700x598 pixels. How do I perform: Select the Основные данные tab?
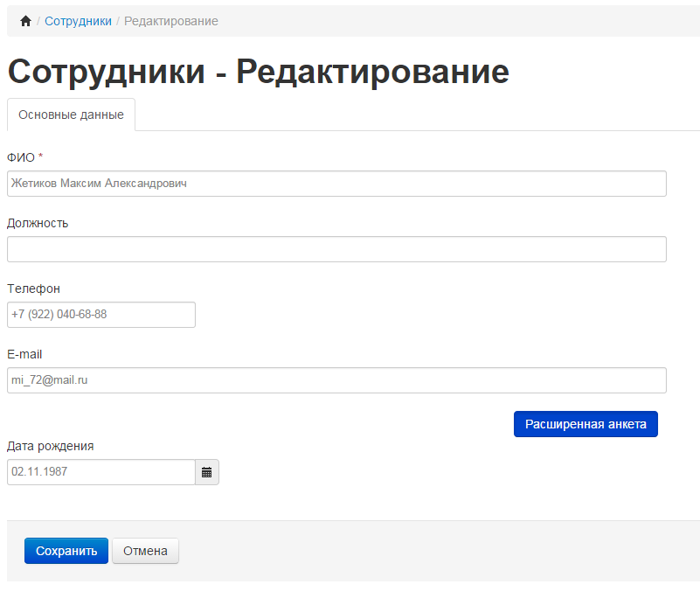(71, 115)
